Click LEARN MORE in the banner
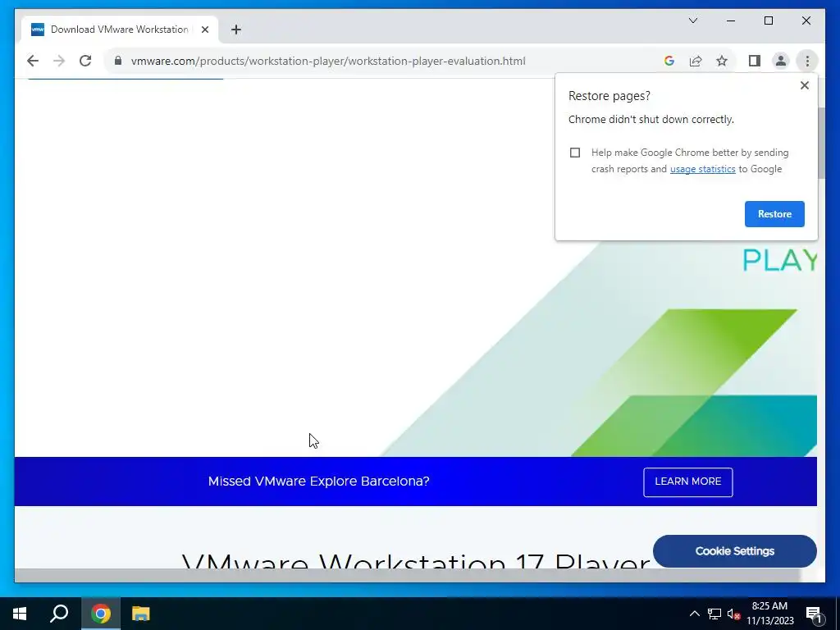 coord(688,482)
